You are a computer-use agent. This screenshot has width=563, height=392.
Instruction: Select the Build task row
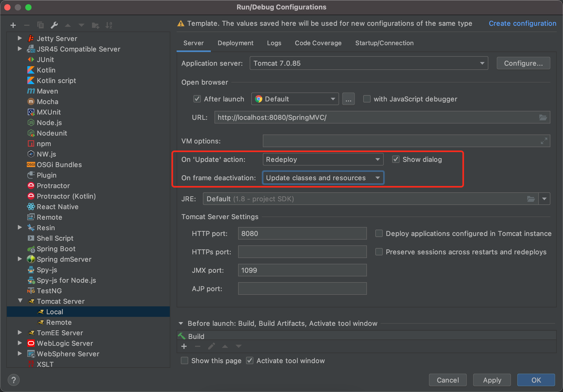(x=367, y=336)
